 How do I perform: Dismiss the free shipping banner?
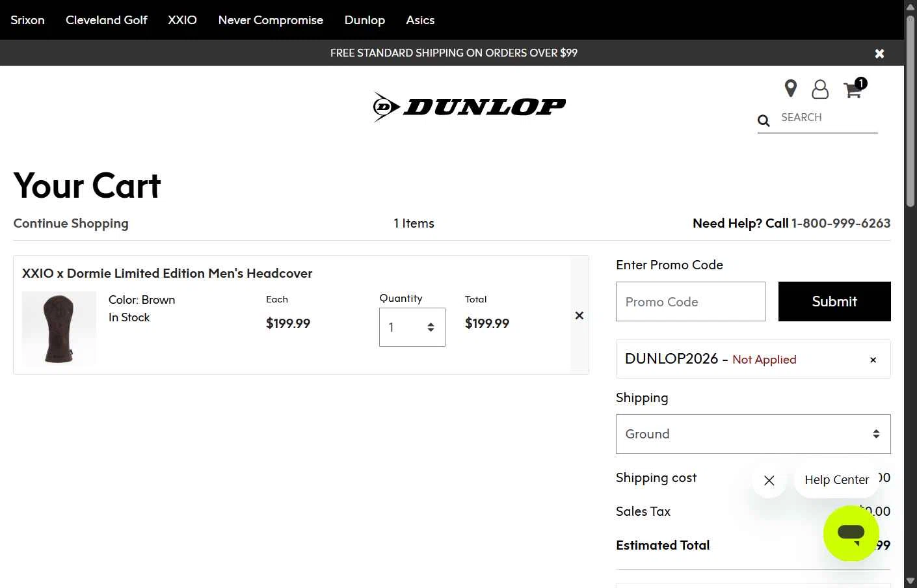[x=879, y=53]
